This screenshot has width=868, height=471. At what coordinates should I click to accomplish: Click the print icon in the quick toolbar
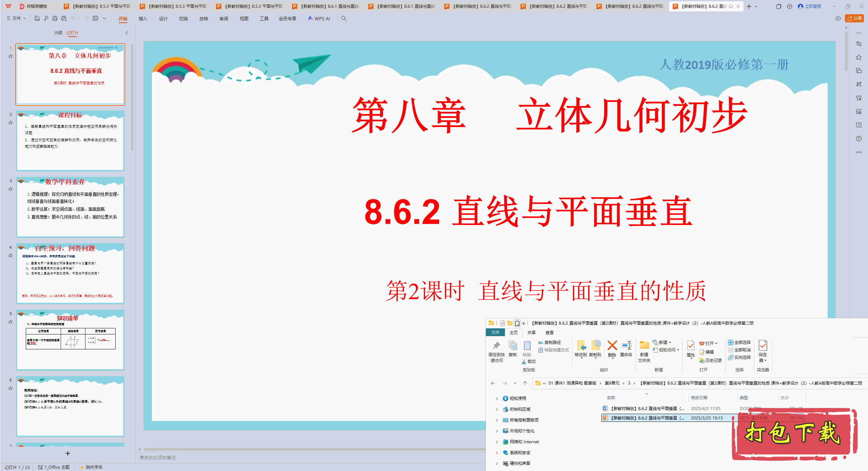55,19
